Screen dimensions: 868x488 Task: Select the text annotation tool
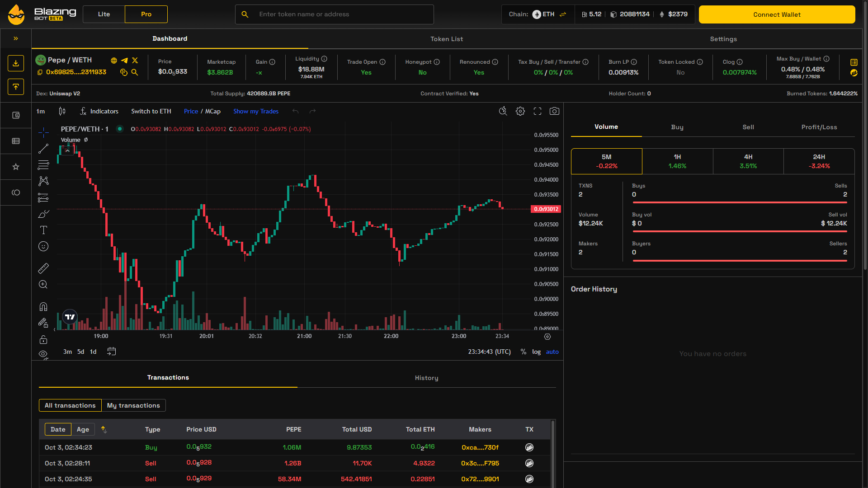pos(43,230)
